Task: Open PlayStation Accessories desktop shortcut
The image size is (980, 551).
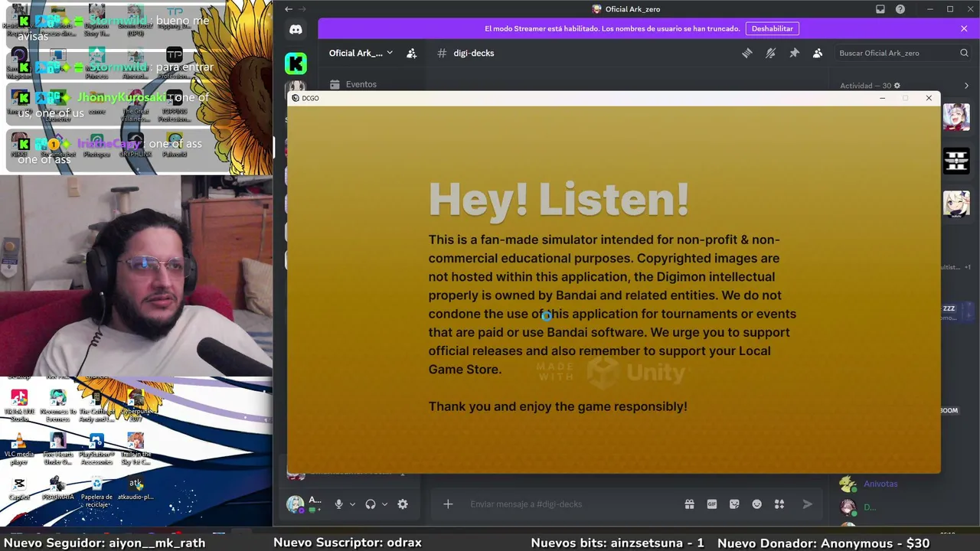Action: pyautogui.click(x=96, y=449)
